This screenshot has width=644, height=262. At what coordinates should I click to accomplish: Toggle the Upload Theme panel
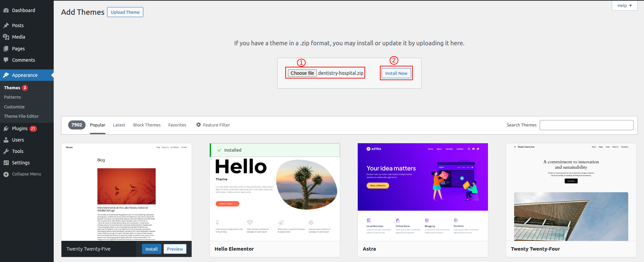tap(125, 12)
